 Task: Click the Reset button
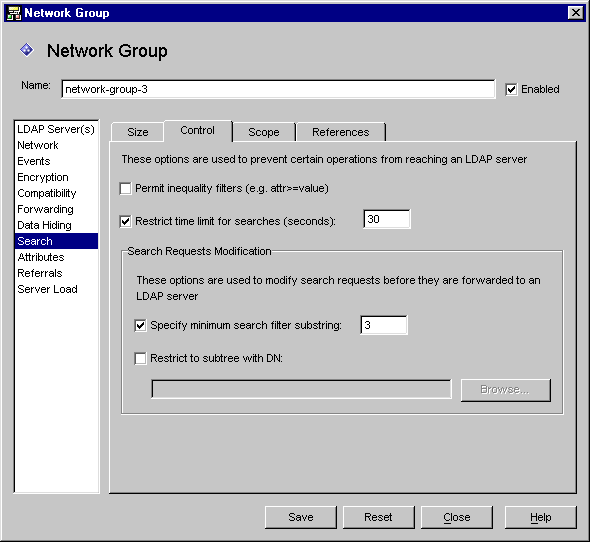pos(378,517)
